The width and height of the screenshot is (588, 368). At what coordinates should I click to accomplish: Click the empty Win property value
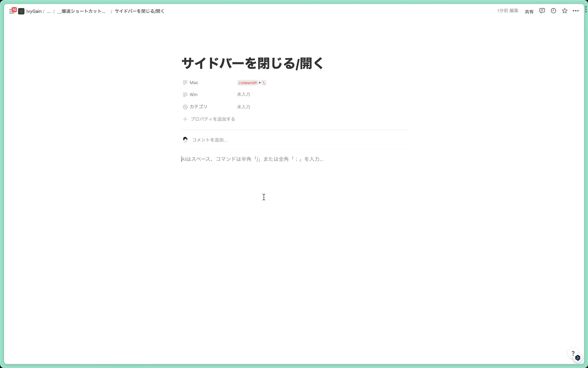(x=243, y=95)
